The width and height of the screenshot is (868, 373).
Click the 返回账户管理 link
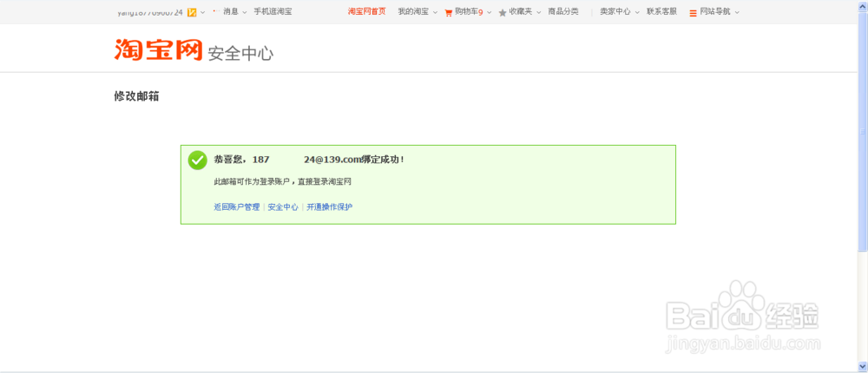tap(236, 207)
